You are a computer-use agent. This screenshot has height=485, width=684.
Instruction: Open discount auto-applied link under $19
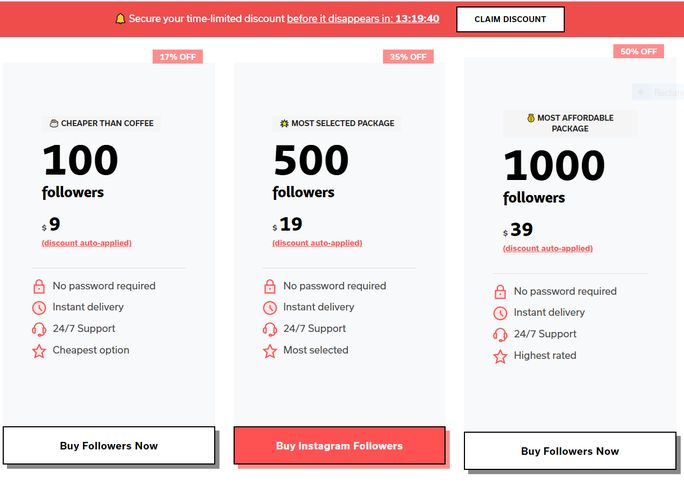pyautogui.click(x=317, y=243)
